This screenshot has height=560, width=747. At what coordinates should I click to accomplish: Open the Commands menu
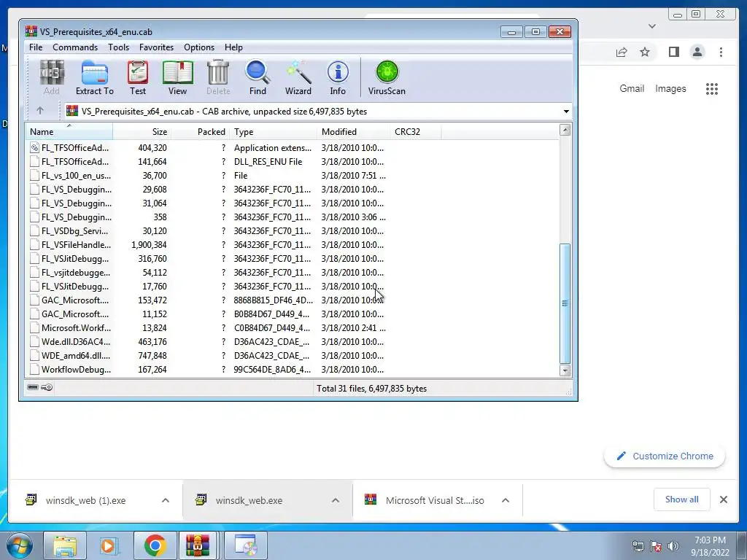pos(75,47)
